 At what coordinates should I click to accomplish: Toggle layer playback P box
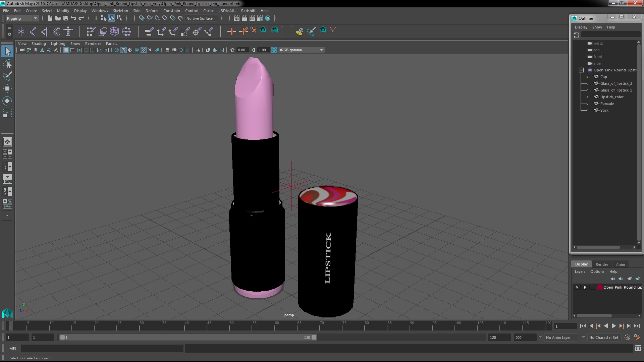pos(585,287)
